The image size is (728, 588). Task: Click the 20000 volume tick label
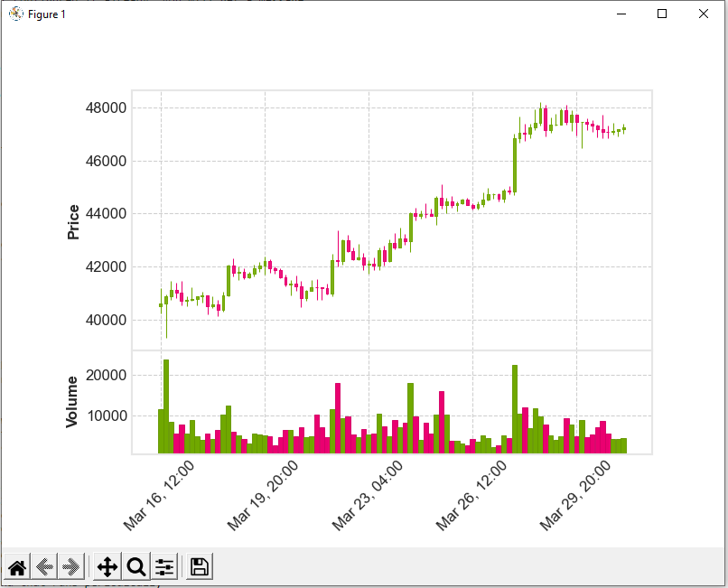104,376
